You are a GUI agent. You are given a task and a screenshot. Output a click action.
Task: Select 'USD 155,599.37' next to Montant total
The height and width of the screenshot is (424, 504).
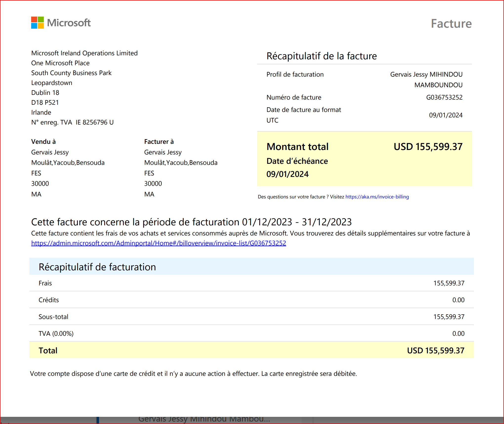428,147
